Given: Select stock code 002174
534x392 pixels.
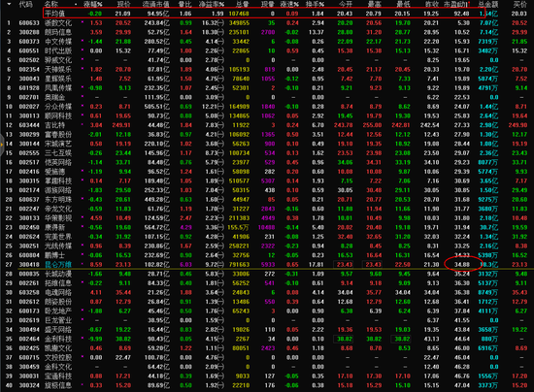Looking at the screenshot, I should click(x=29, y=190).
